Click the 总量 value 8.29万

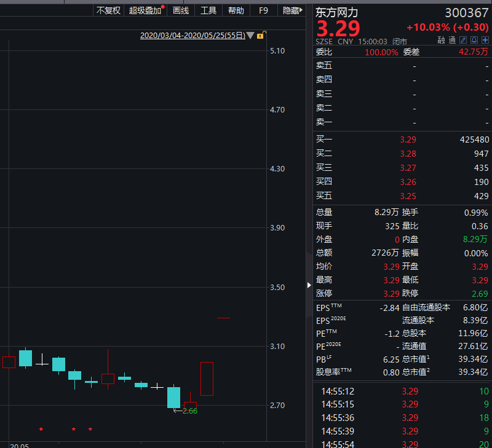(x=387, y=212)
